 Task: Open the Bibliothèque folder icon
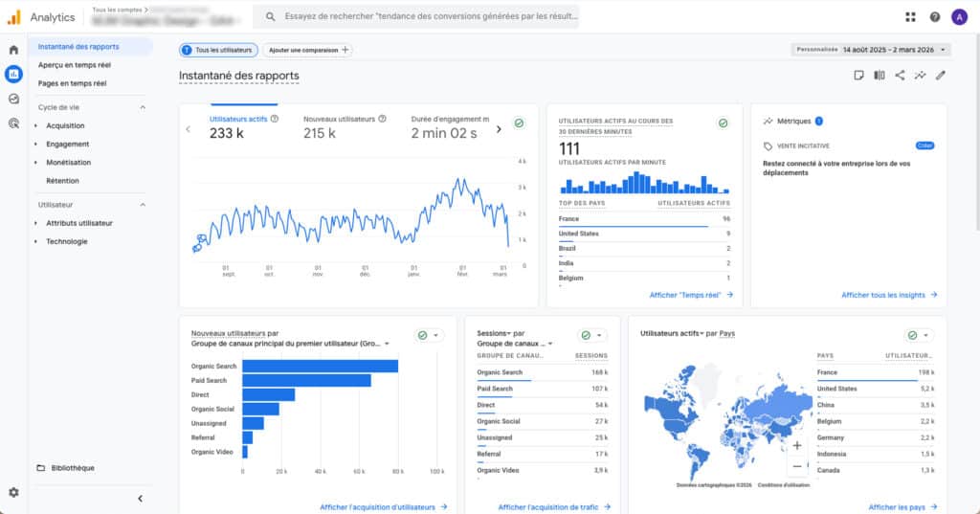[x=40, y=468]
